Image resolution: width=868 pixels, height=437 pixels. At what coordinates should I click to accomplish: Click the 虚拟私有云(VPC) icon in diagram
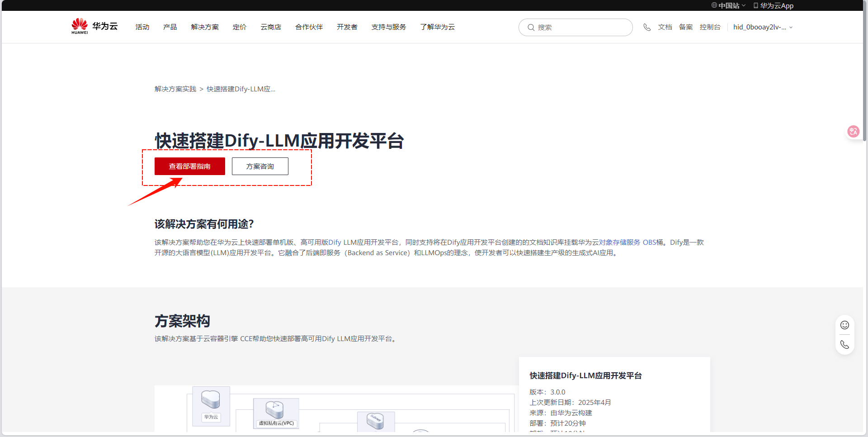tap(276, 413)
